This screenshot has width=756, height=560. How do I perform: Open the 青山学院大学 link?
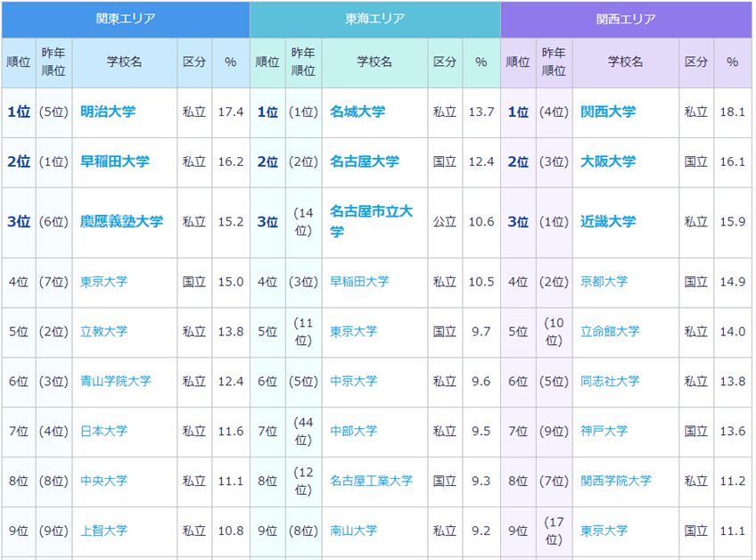click(x=116, y=381)
